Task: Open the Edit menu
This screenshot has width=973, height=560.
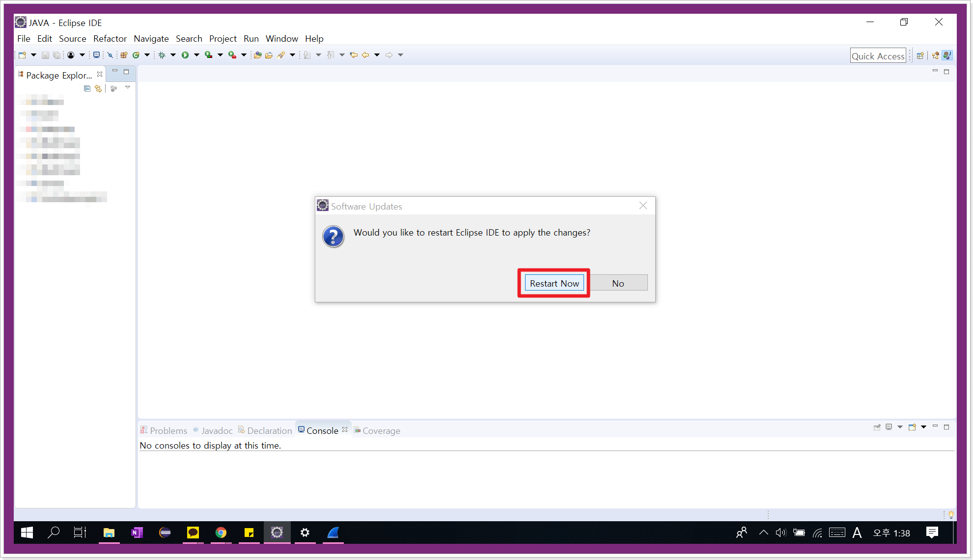Action: point(44,38)
